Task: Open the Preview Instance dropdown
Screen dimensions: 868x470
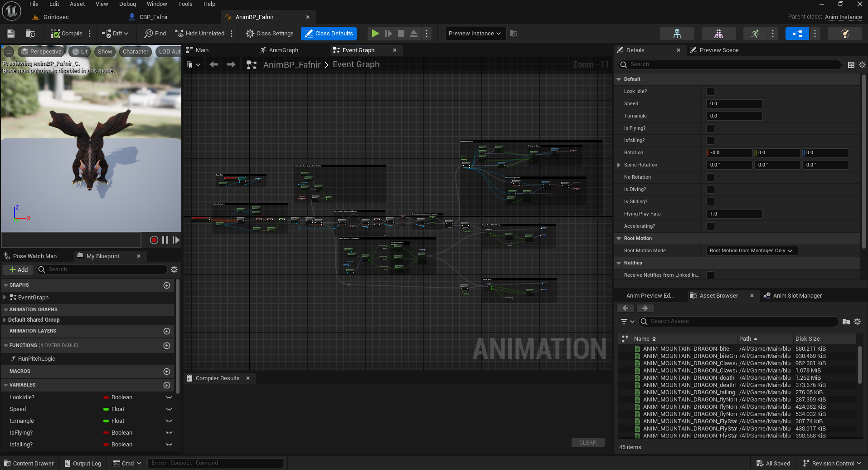Action: (475, 34)
